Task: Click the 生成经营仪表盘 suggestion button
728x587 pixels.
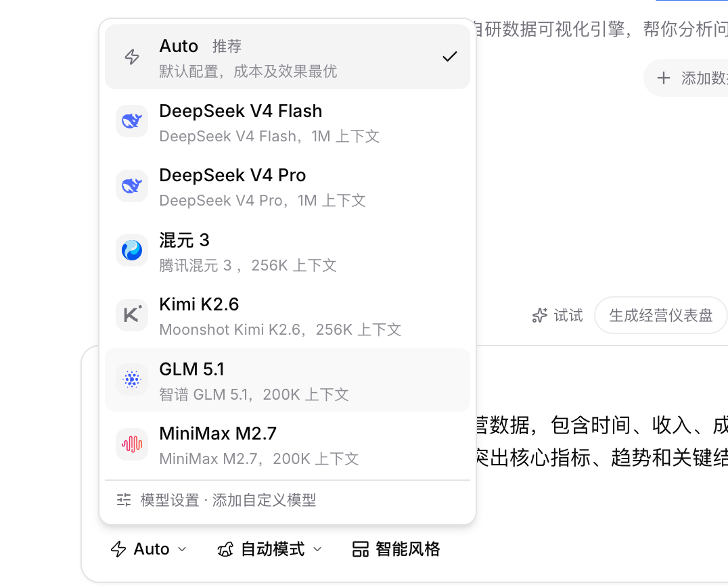Action: point(660,315)
